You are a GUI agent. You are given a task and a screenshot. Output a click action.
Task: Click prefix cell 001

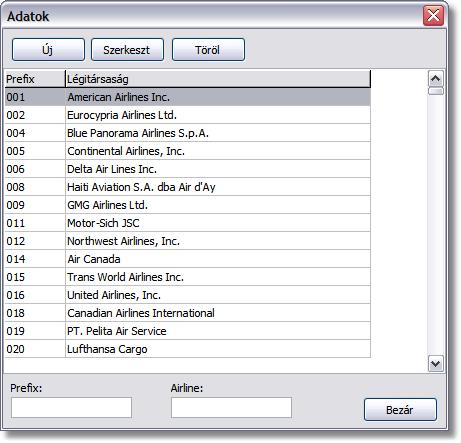(x=35, y=97)
